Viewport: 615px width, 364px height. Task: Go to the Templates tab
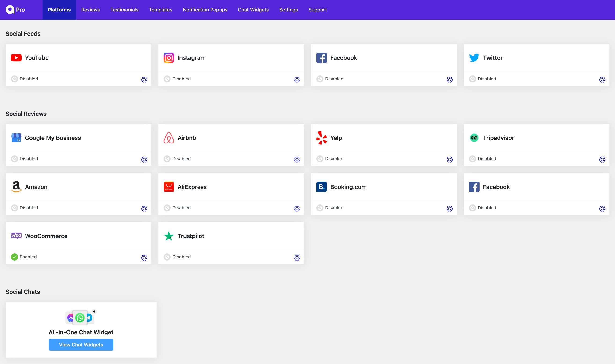pyautogui.click(x=160, y=10)
